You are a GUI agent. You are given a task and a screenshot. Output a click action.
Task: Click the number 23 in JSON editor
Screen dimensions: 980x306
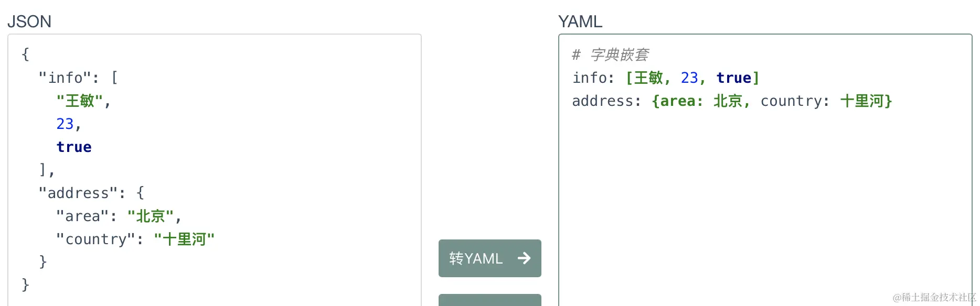click(65, 124)
